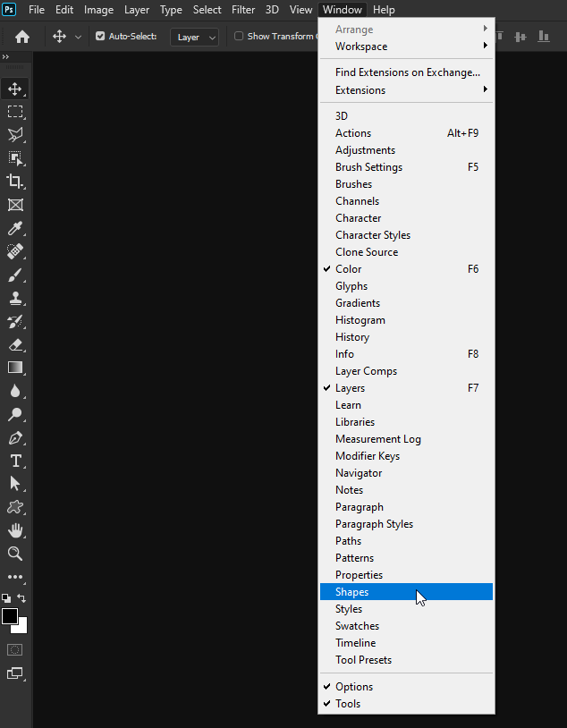Viewport: 567px width, 728px height.
Task: Click the Photoshop Ps logo icon
Action: [x=9, y=9]
